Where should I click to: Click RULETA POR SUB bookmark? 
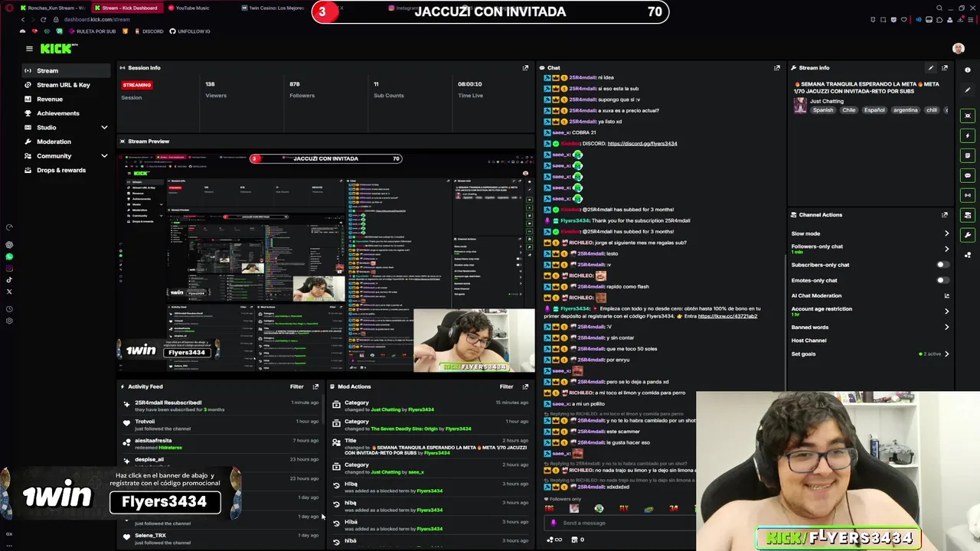pyautogui.click(x=93, y=31)
